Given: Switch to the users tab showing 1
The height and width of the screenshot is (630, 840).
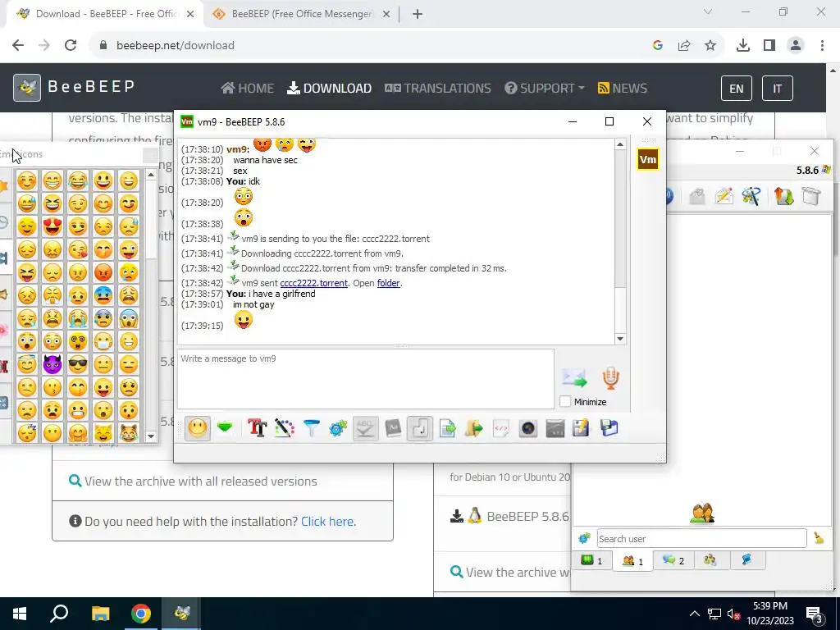Looking at the screenshot, I should 632,561.
